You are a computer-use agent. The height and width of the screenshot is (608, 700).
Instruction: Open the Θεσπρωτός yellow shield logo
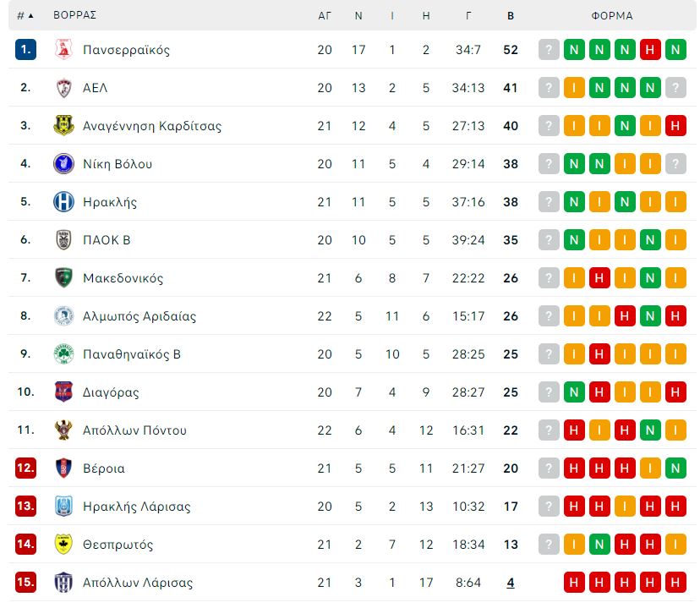point(64,545)
